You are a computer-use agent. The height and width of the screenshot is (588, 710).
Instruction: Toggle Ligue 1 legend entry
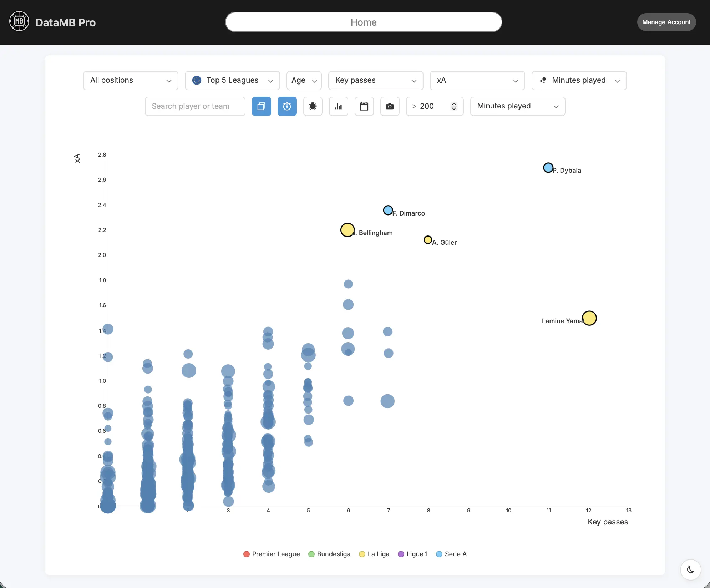click(x=413, y=554)
